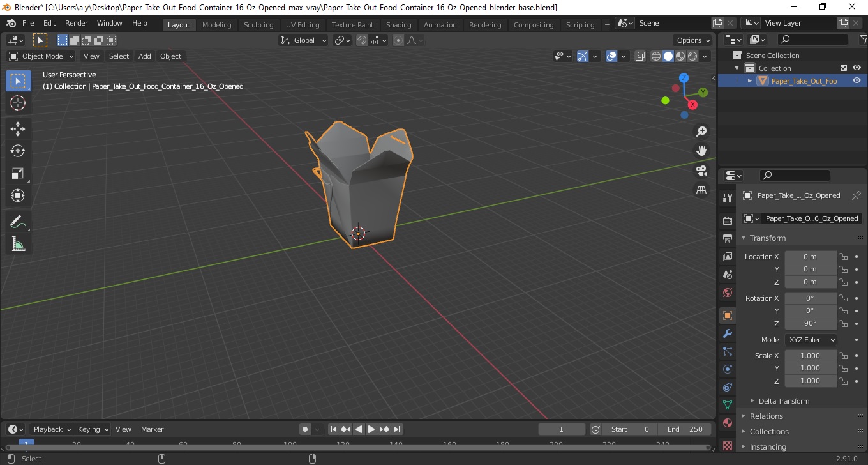Click the hand pan-view icon
Screen dimensions: 868x465
click(x=701, y=151)
